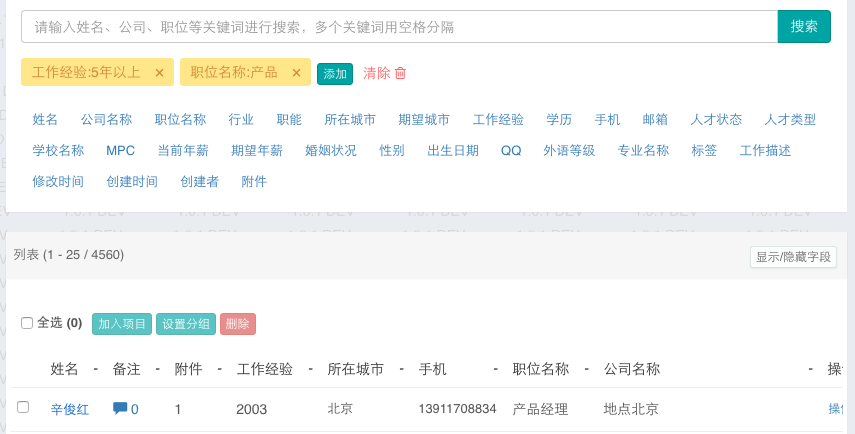Focus the keyword search input

[x=399, y=26]
